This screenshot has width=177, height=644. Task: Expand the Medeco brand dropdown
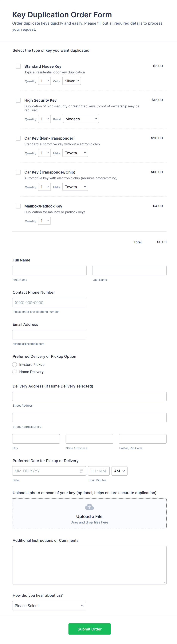tap(81, 119)
